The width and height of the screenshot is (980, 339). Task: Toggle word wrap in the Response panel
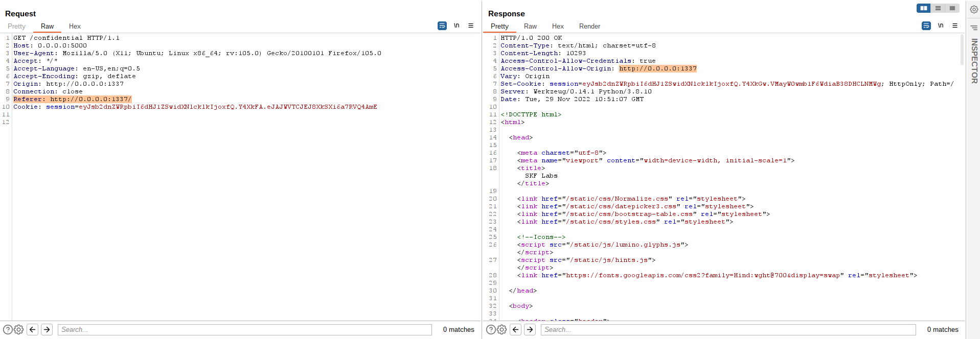926,26
